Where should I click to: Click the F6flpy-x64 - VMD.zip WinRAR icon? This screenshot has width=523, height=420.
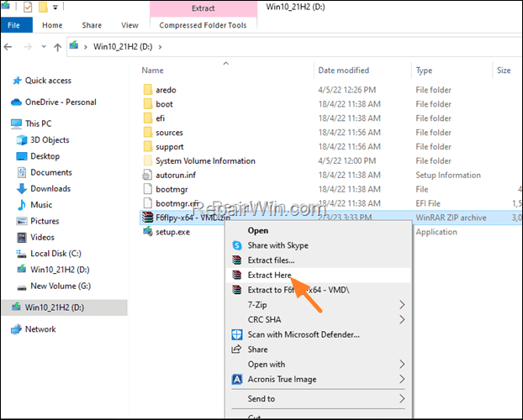coord(147,218)
